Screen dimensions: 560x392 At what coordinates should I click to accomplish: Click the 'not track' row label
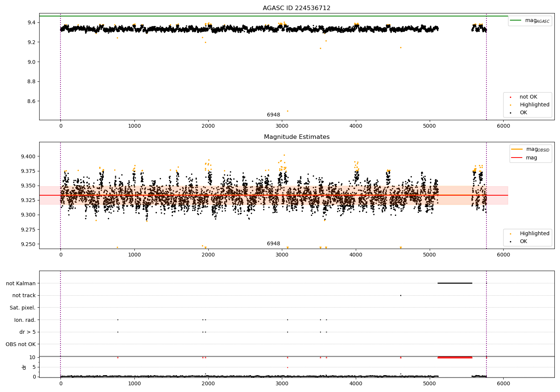coord(24,295)
